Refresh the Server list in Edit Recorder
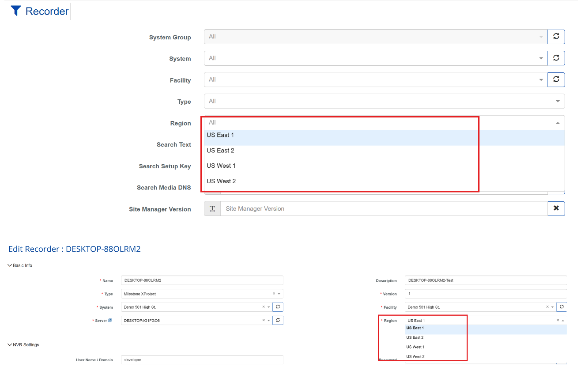This screenshot has width=588, height=378. tap(278, 320)
